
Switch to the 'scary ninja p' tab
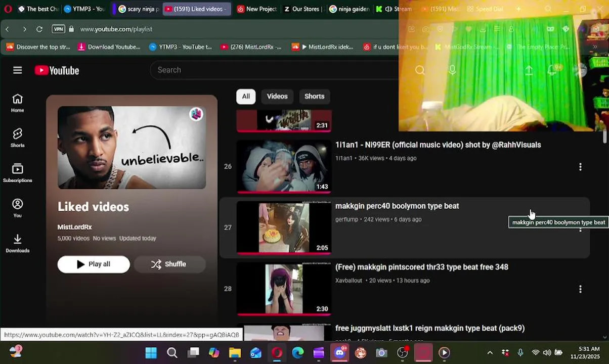click(x=138, y=9)
